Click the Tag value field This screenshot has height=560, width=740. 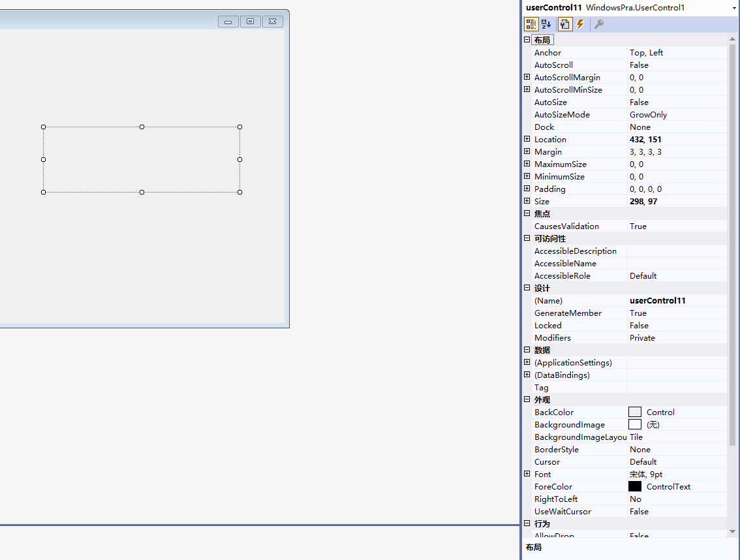point(677,387)
